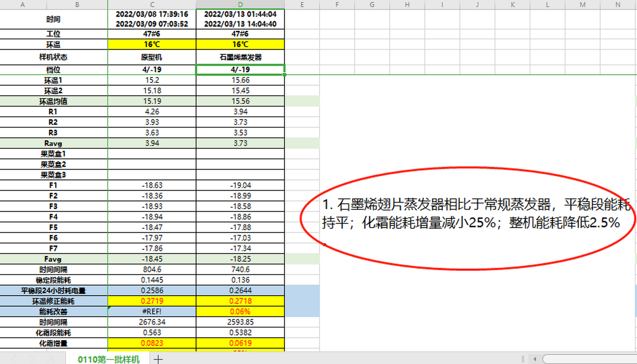
Task: Select column D header
Action: [240, 5]
